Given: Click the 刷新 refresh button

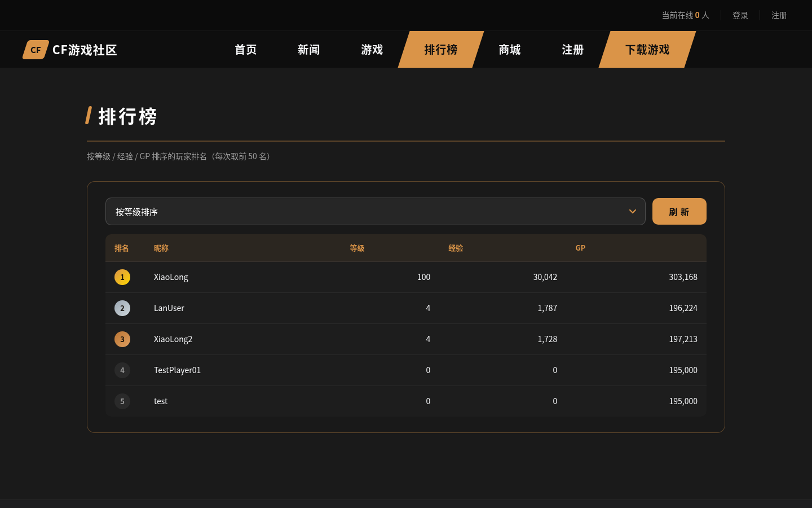Looking at the screenshot, I should tap(679, 212).
